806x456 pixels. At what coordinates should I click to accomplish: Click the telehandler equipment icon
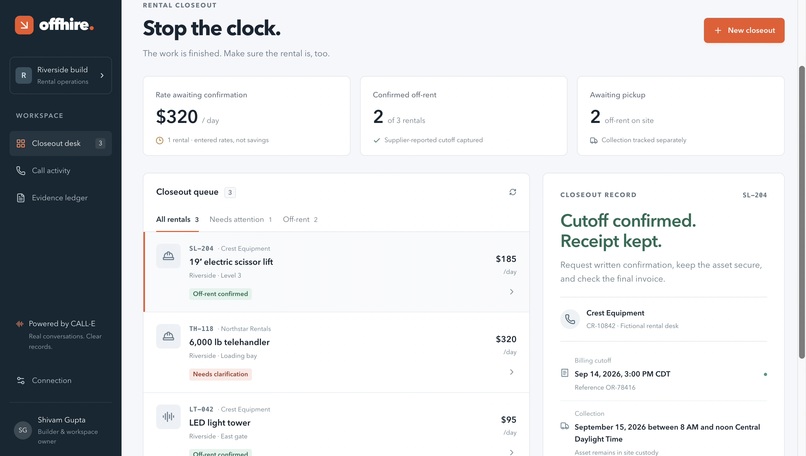[x=168, y=336]
